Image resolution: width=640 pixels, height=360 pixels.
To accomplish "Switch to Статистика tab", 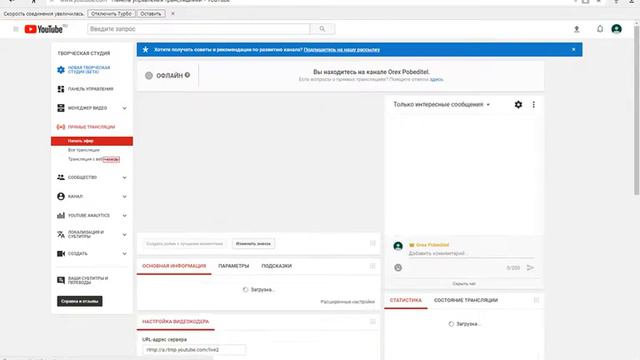I will tap(406, 300).
